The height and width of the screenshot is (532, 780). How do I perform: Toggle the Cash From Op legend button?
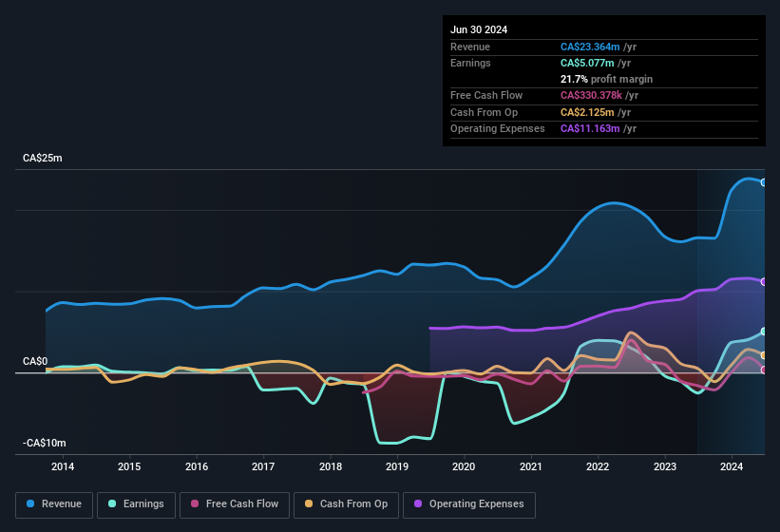(x=346, y=504)
